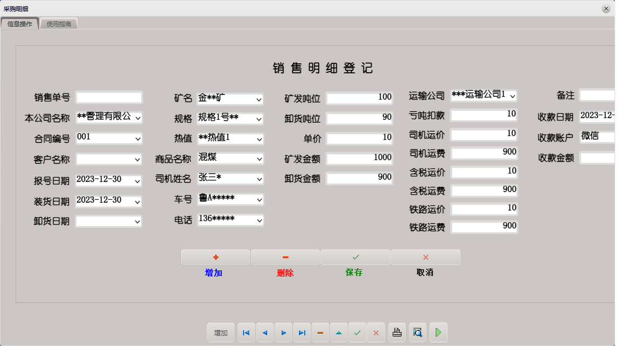Select the 信息操作 tab
The height and width of the screenshot is (346, 644).
tap(21, 24)
